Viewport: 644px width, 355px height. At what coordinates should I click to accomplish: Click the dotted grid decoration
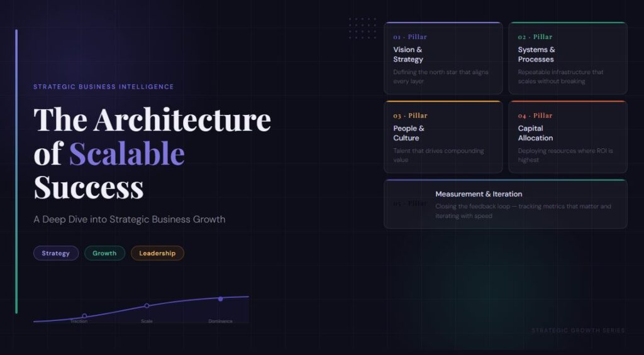pyautogui.click(x=362, y=28)
